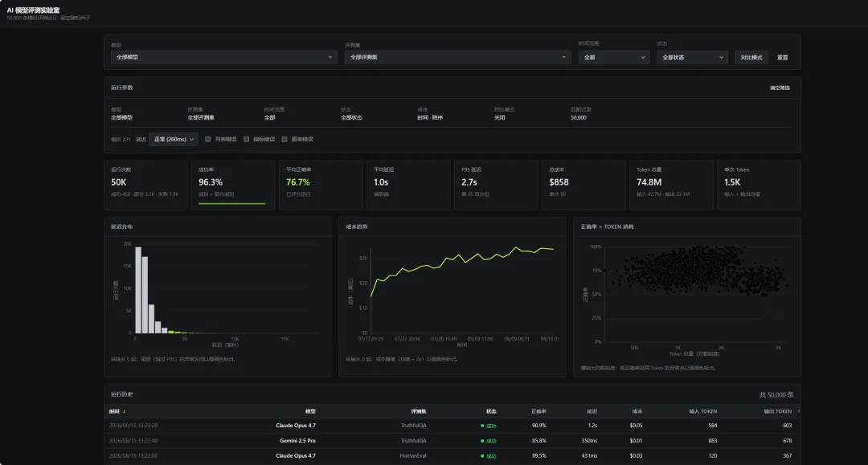Click green status dot of HumanEval row
Screen dimensions: 868x465
click(x=482, y=456)
